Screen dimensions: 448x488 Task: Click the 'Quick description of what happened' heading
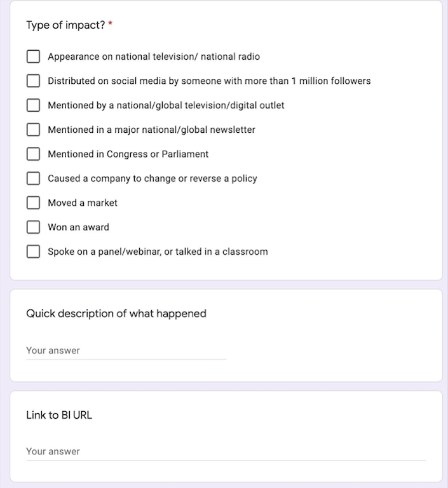coord(116,313)
